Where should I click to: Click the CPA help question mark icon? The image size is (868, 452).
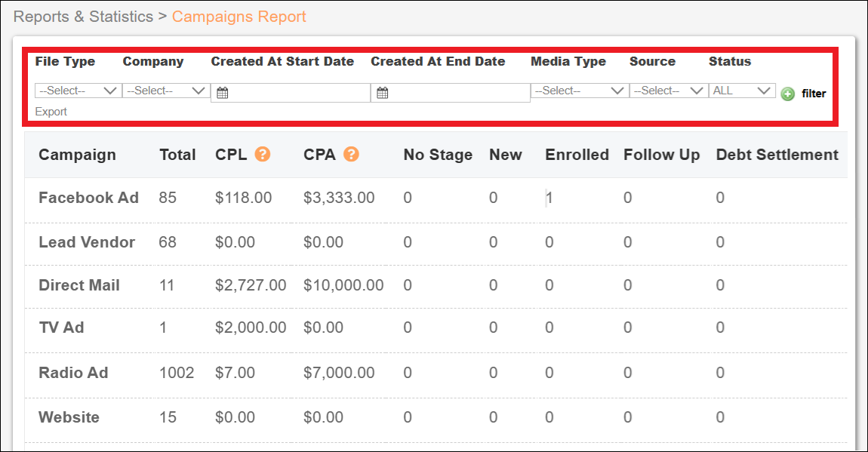pyautogui.click(x=351, y=154)
